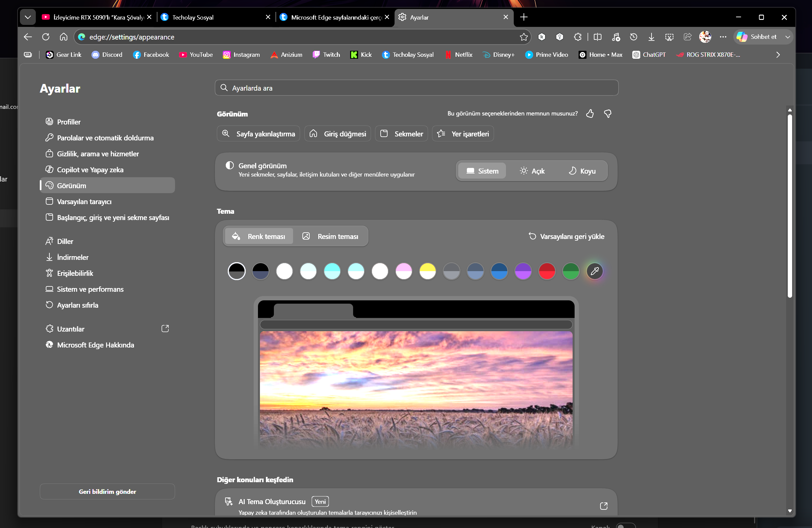Image resolution: width=812 pixels, height=528 pixels.
Task: Click the share icon in the toolbar
Action: pos(687,37)
